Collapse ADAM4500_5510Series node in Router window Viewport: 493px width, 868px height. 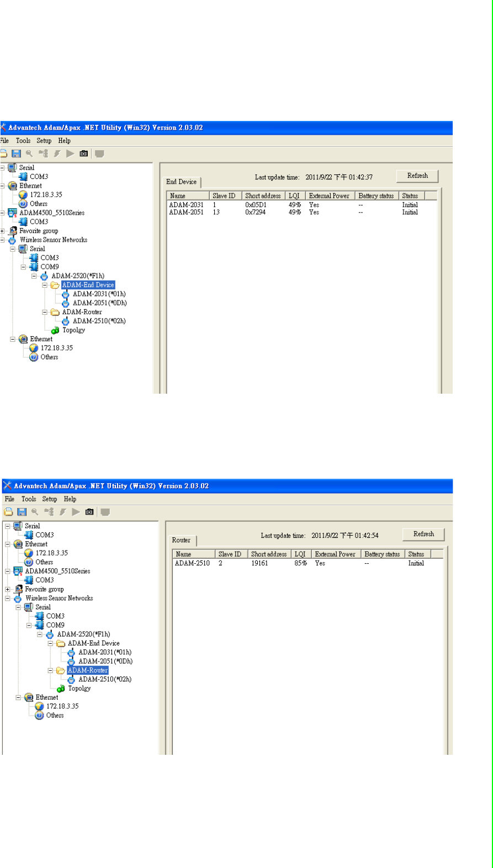tap(8, 571)
